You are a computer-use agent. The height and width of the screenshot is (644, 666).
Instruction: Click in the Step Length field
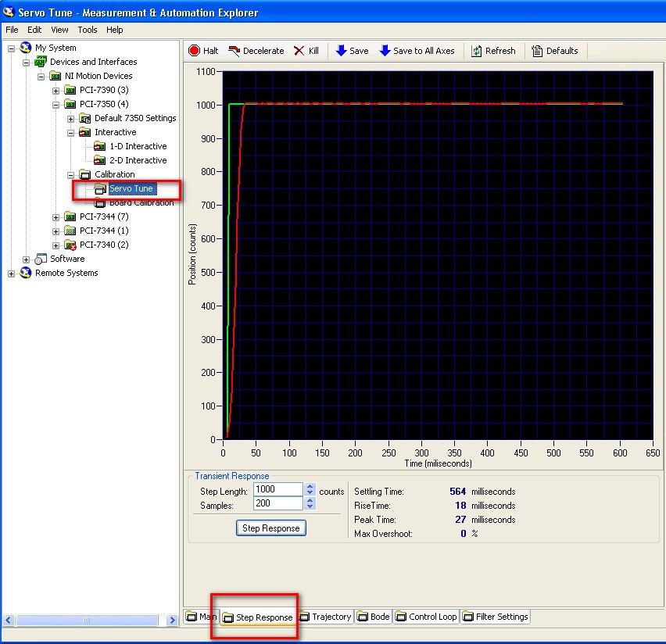point(278,489)
